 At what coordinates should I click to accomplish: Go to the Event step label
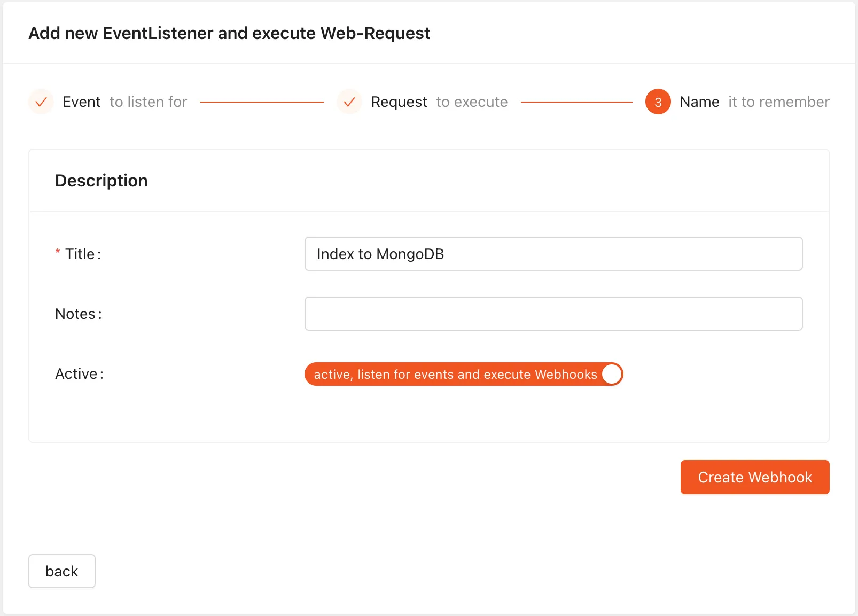(81, 102)
